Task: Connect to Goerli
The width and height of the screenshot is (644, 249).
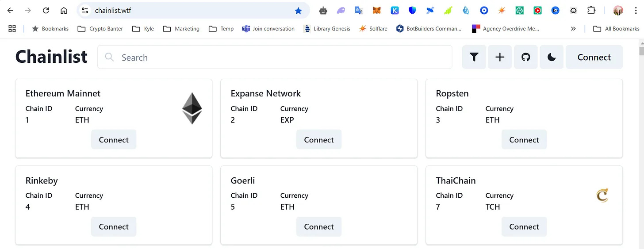Action: (x=319, y=226)
